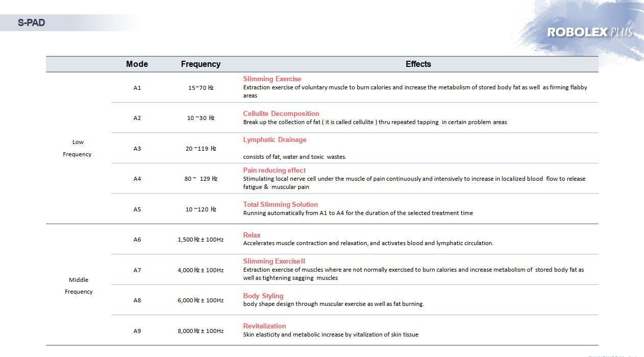Image resolution: width=644 pixels, height=357 pixels.
Task: Select mode cell A1
Action: coord(137,88)
